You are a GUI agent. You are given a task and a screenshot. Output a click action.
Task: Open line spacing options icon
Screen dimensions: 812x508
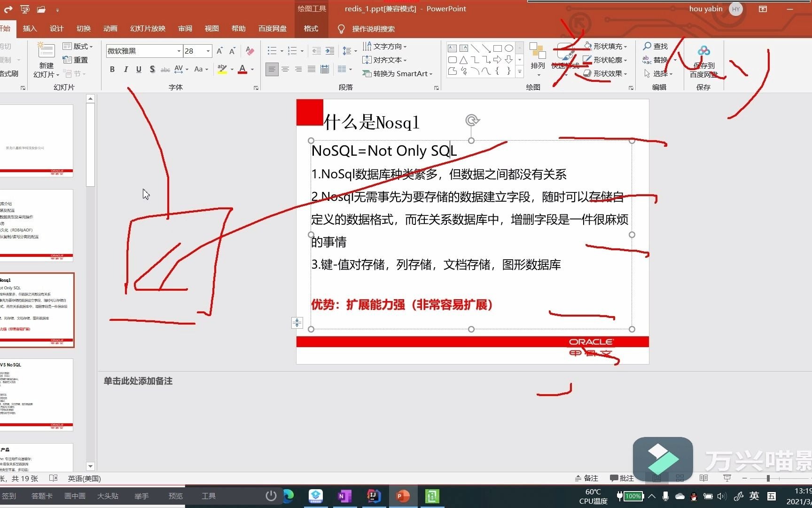347,51
